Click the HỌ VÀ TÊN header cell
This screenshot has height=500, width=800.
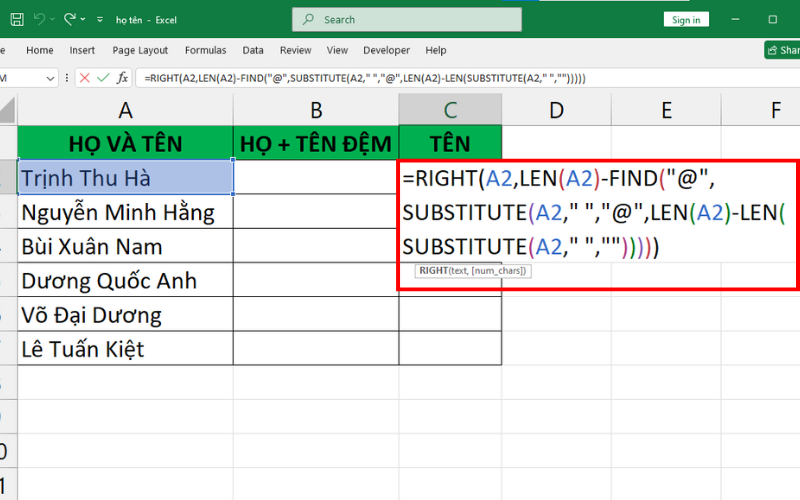(x=125, y=143)
